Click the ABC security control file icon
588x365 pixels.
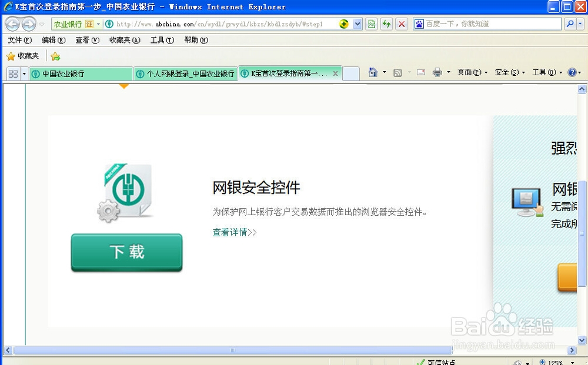pyautogui.click(x=126, y=192)
